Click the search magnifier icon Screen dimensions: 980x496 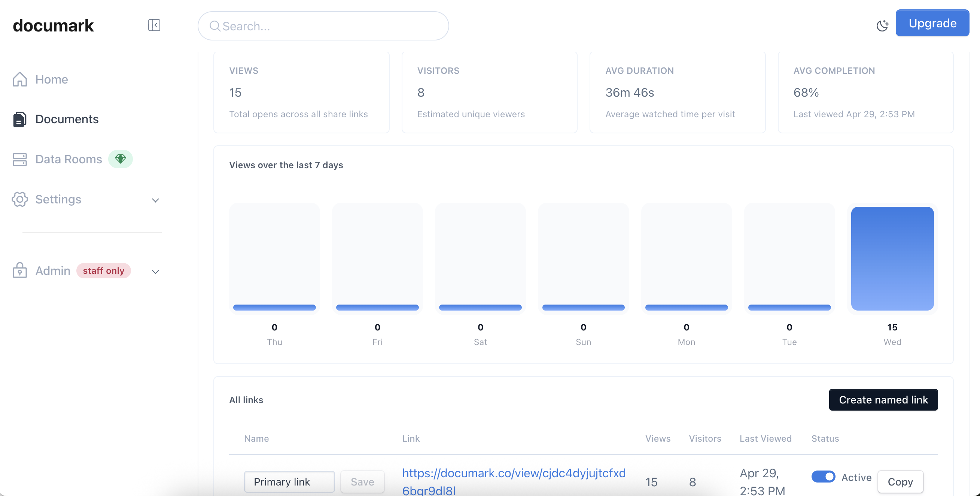click(215, 26)
